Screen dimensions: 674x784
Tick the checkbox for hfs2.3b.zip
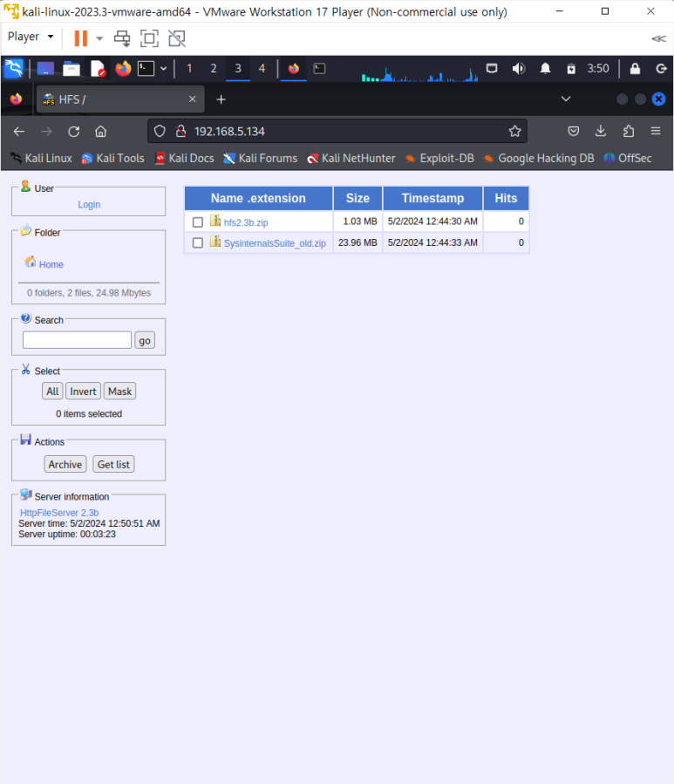click(198, 222)
